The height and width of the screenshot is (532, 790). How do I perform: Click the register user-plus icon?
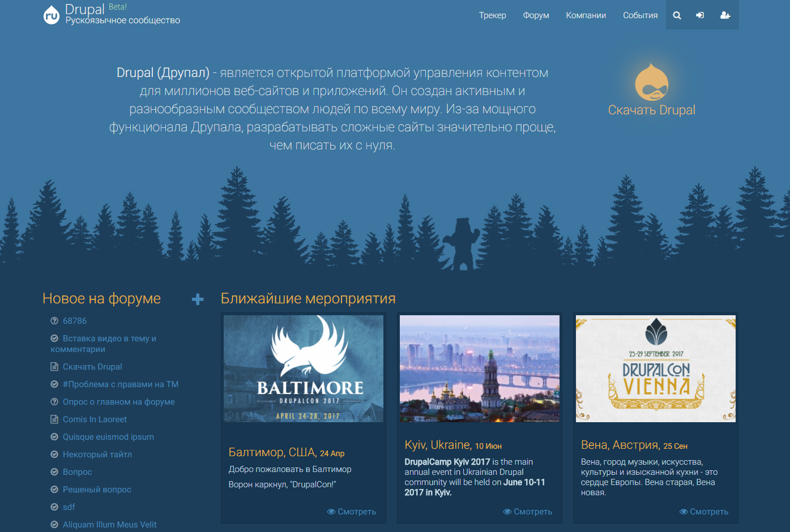click(x=725, y=15)
